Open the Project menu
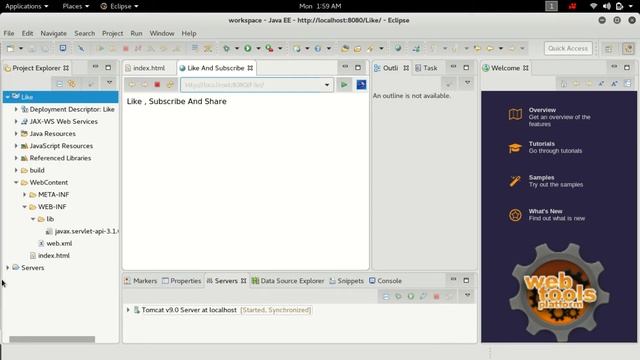Image resolution: width=640 pixels, height=360 pixels. (112, 33)
